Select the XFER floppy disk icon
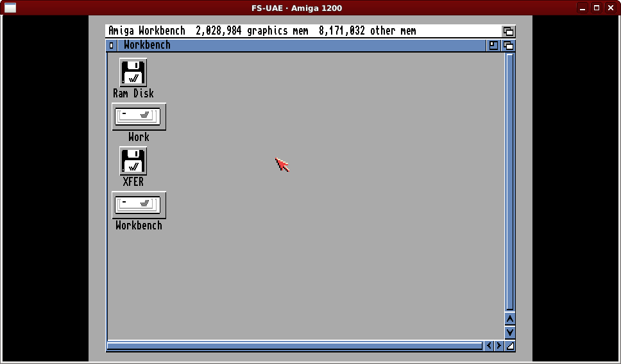Viewport: 621px width, 364px height. pyautogui.click(x=133, y=161)
